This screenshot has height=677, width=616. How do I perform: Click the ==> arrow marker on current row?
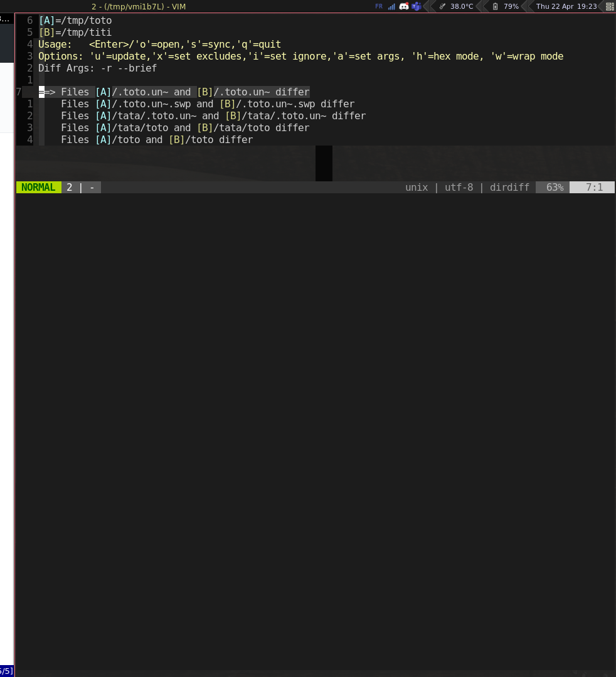(x=47, y=92)
